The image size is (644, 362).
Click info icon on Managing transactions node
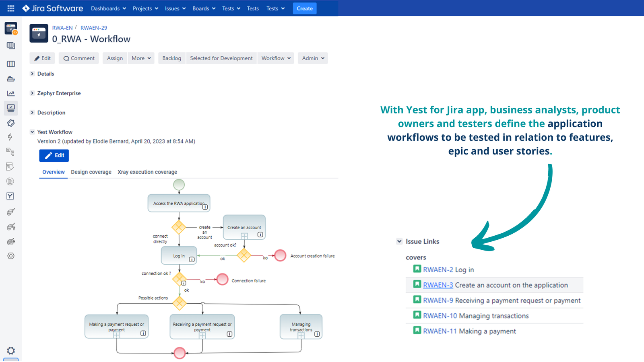point(317,334)
